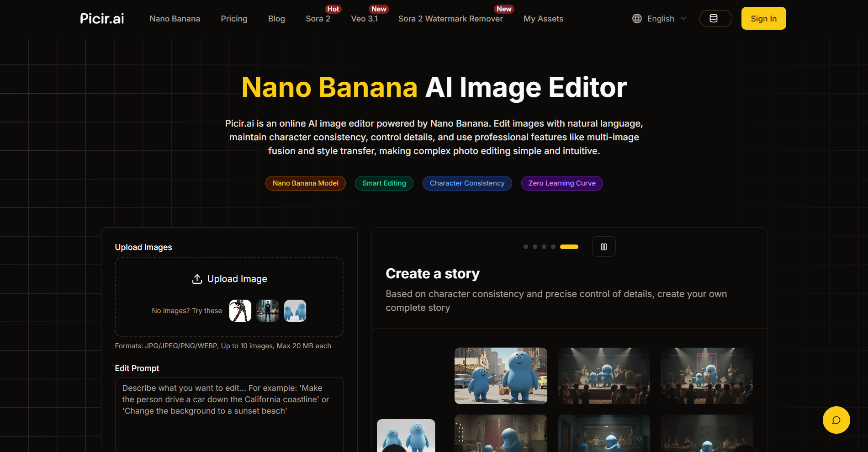Open the rightmost concert stage story image
868x452 pixels.
pyautogui.click(x=707, y=376)
